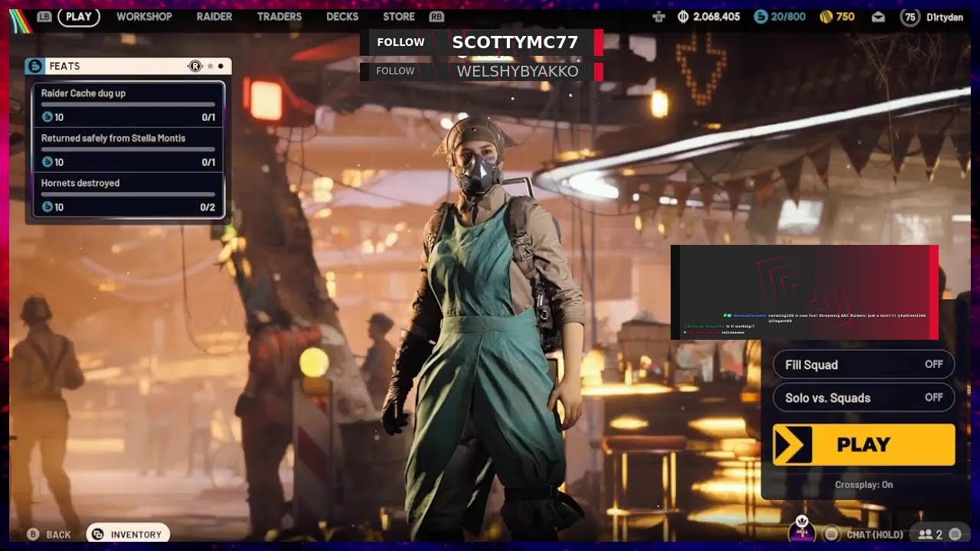Click the CHAT (HOLD) label
The height and width of the screenshot is (551, 980).
click(875, 534)
